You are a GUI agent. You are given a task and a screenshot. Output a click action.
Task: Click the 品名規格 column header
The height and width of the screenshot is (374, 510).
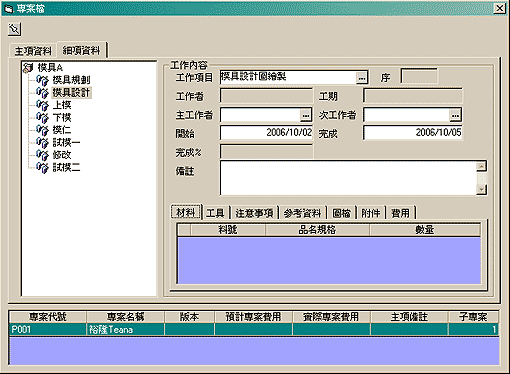tap(317, 230)
